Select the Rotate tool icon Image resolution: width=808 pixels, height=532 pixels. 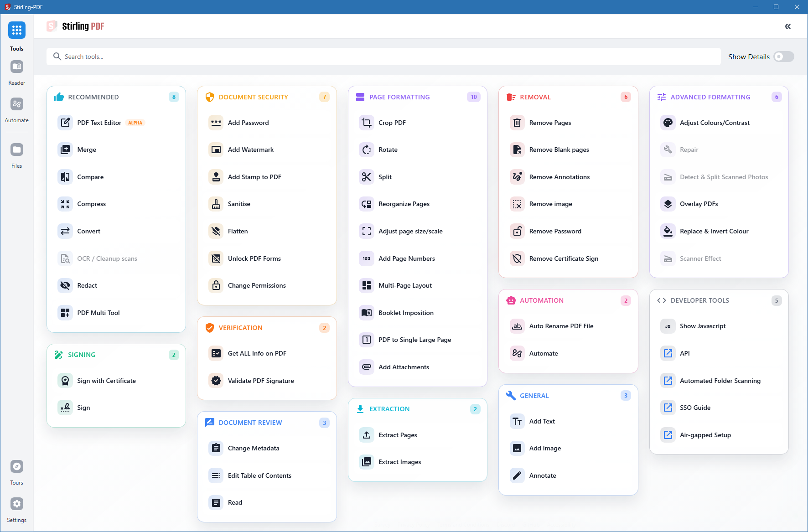pyautogui.click(x=366, y=150)
